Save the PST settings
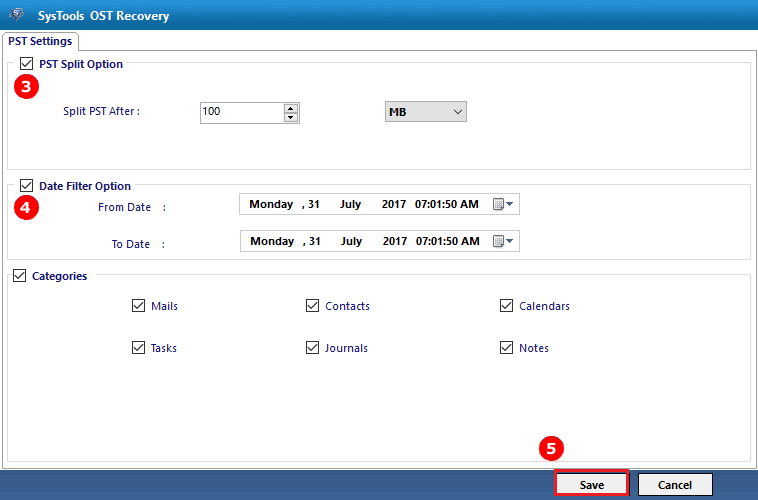This screenshot has width=758, height=500. [x=592, y=484]
